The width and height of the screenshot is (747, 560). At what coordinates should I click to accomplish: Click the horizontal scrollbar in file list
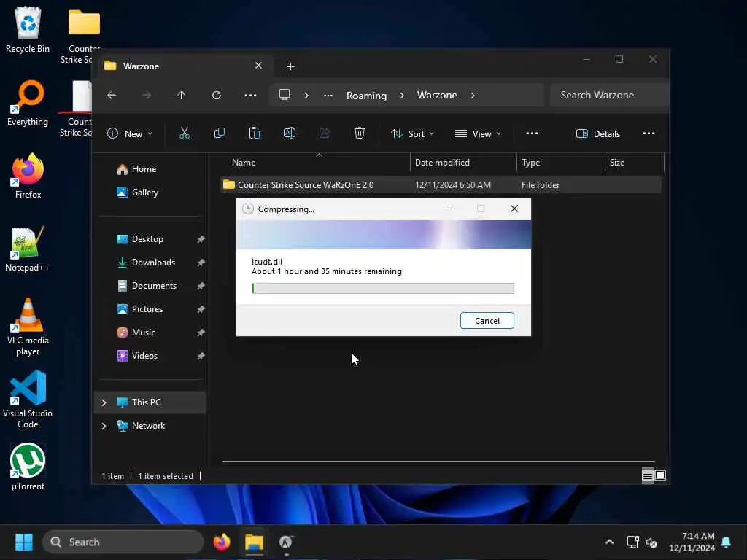[x=438, y=462]
